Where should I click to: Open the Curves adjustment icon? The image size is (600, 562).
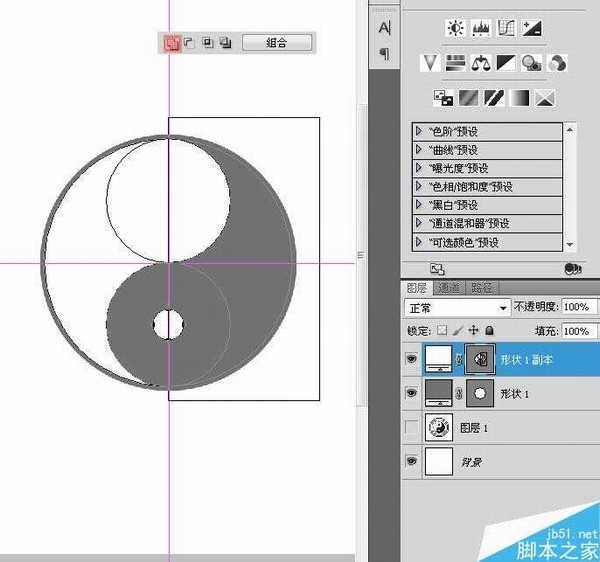click(507, 28)
